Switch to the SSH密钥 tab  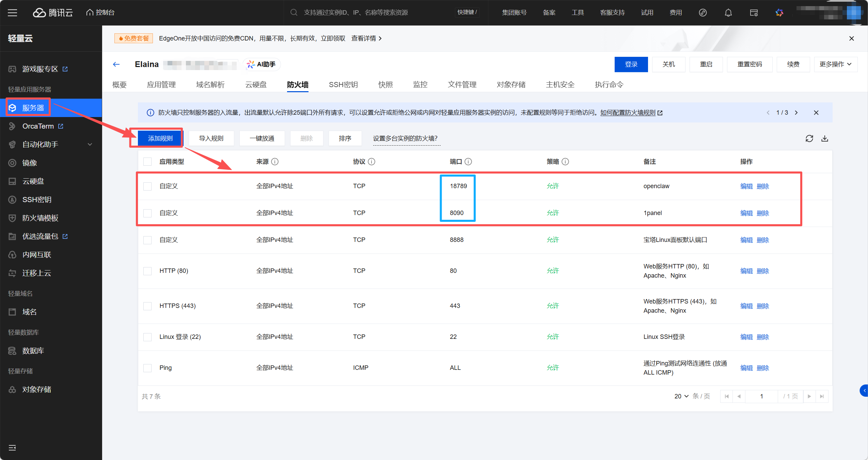tap(343, 84)
